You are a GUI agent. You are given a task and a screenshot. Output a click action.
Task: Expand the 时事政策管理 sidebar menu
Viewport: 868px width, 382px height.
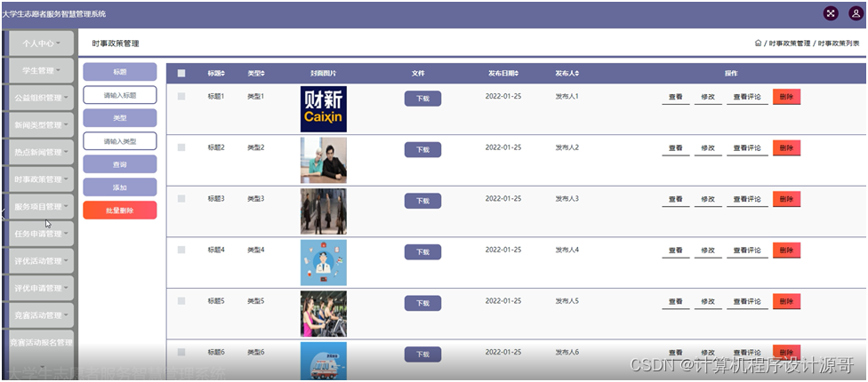point(41,179)
